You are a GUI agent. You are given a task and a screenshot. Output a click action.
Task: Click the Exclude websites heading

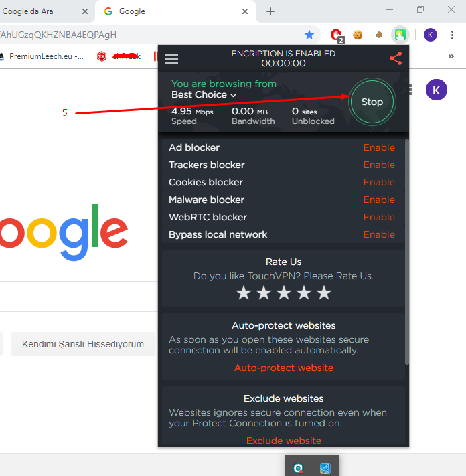(283, 398)
